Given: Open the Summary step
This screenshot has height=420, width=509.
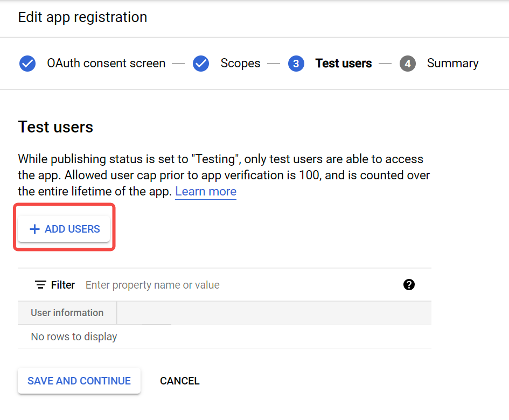Looking at the screenshot, I should pos(452,63).
